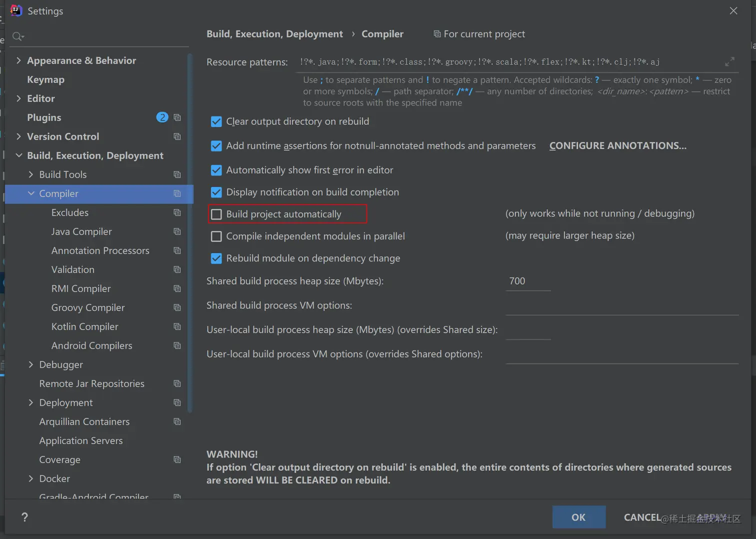This screenshot has height=539, width=756.
Task: Click the project-level icon beside Plugins
Action: pos(177,117)
